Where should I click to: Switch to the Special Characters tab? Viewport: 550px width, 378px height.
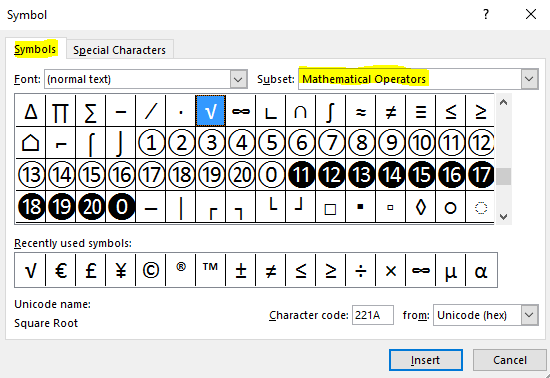pyautogui.click(x=119, y=50)
